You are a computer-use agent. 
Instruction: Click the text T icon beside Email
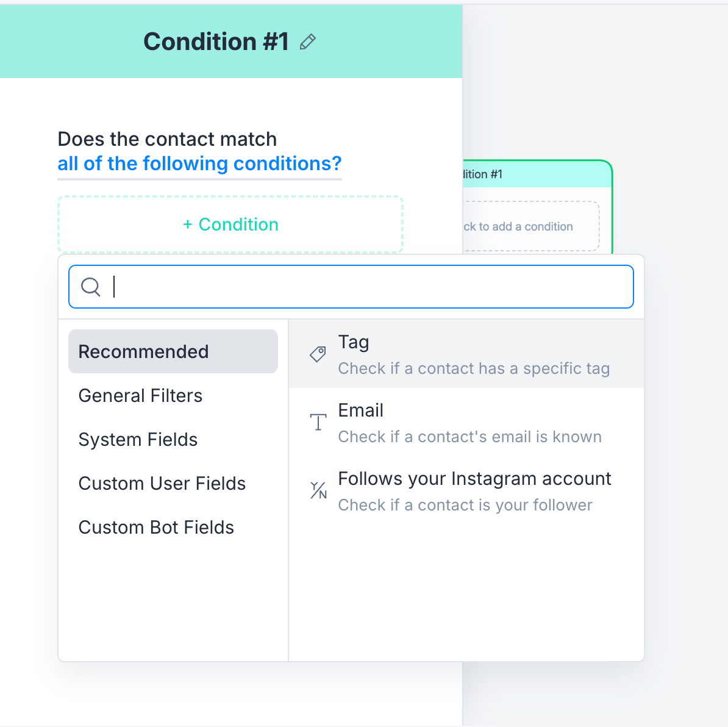point(318,422)
